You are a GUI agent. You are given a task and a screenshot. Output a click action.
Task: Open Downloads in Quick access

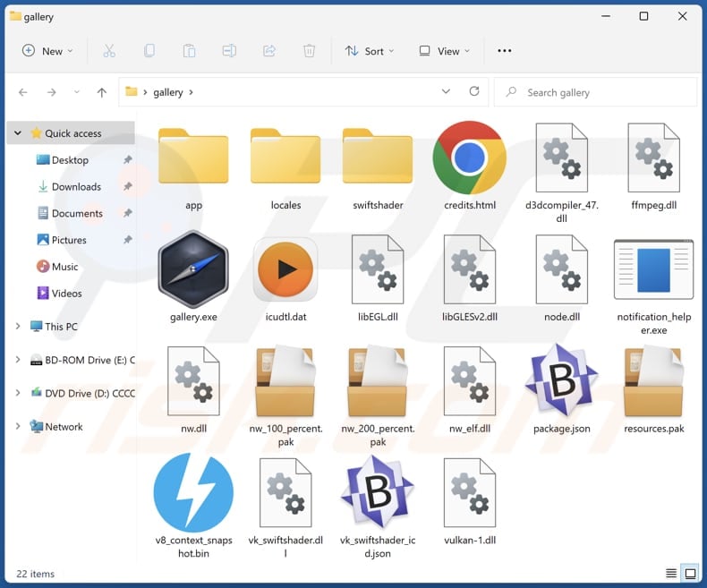click(76, 187)
